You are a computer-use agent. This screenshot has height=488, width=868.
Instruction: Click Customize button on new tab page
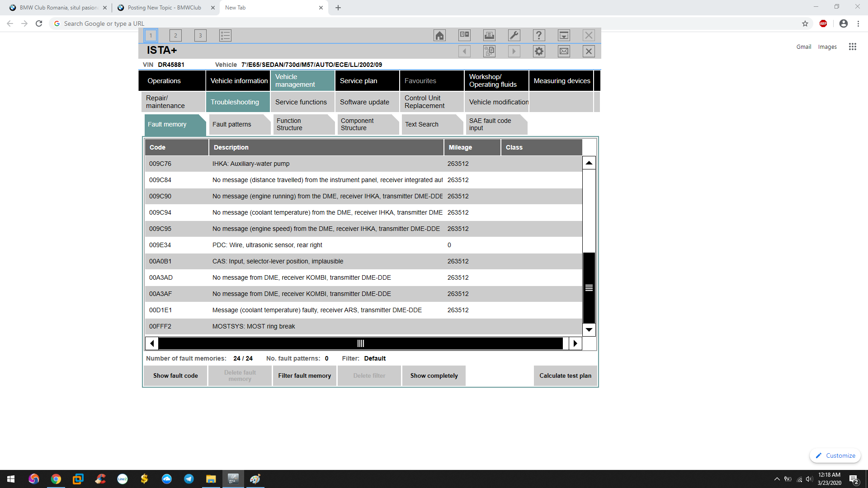(835, 455)
